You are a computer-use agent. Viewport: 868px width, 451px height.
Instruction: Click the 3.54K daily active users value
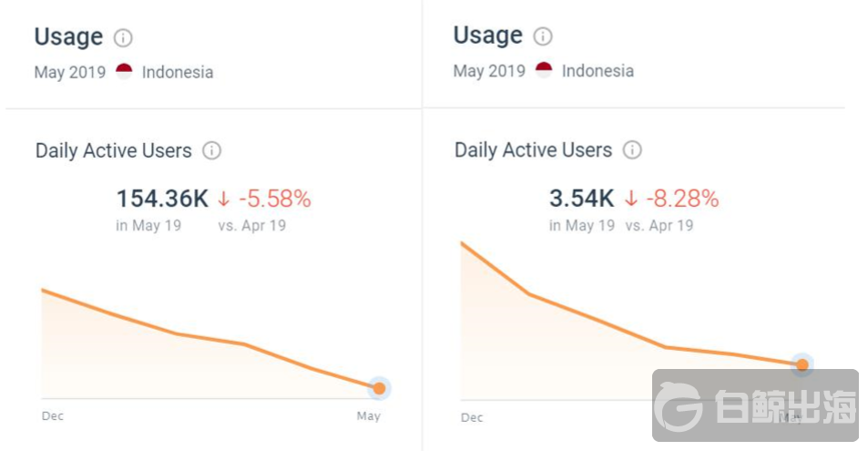tap(581, 198)
